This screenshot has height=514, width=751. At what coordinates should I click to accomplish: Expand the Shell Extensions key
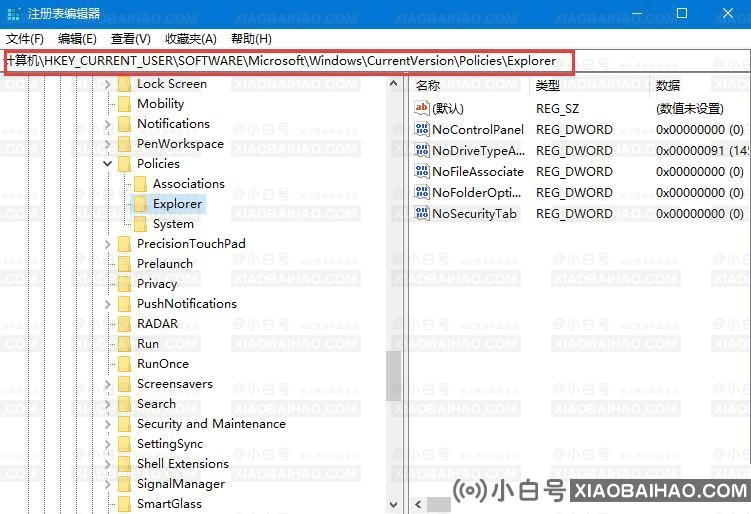tap(108, 464)
